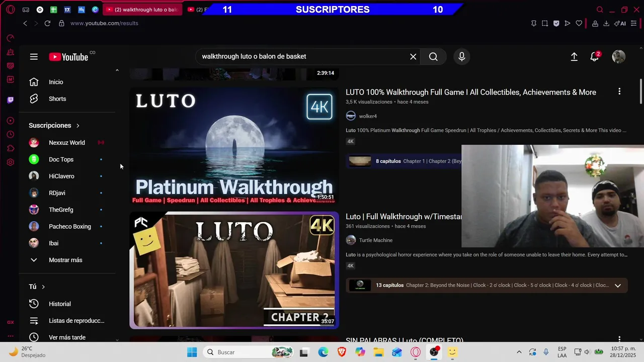Open Opera Easy Setup sliders icon

pyautogui.click(x=634, y=23)
